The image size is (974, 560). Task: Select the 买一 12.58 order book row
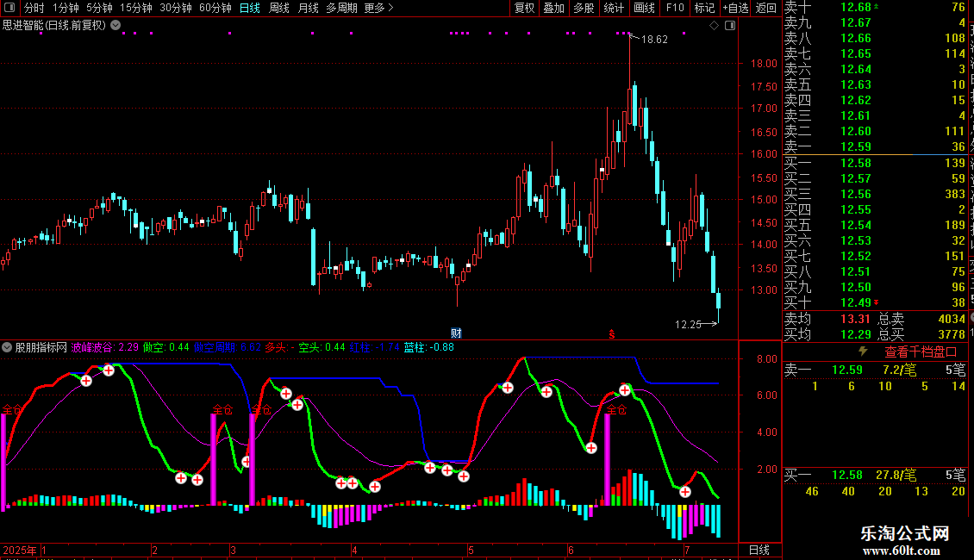coord(875,163)
